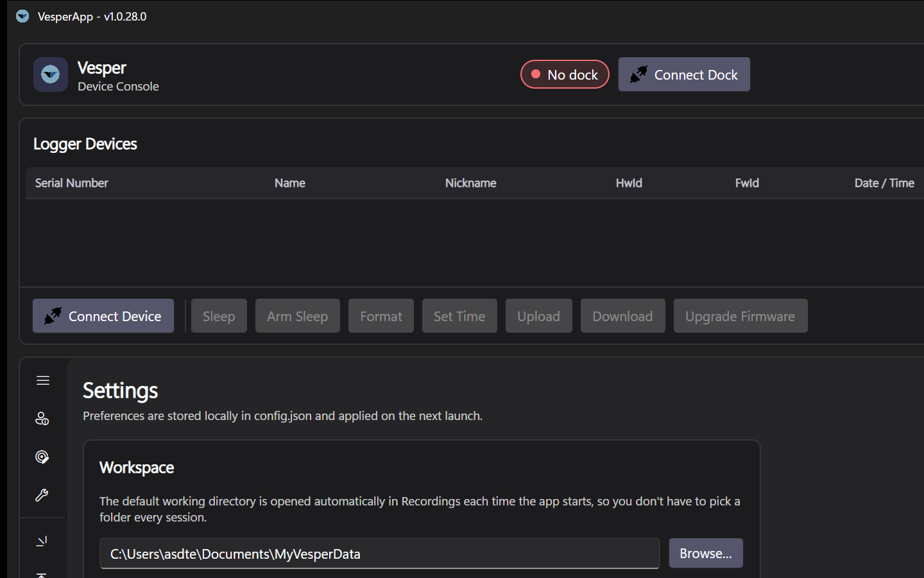Open the person info sidebar icon

tap(42, 419)
